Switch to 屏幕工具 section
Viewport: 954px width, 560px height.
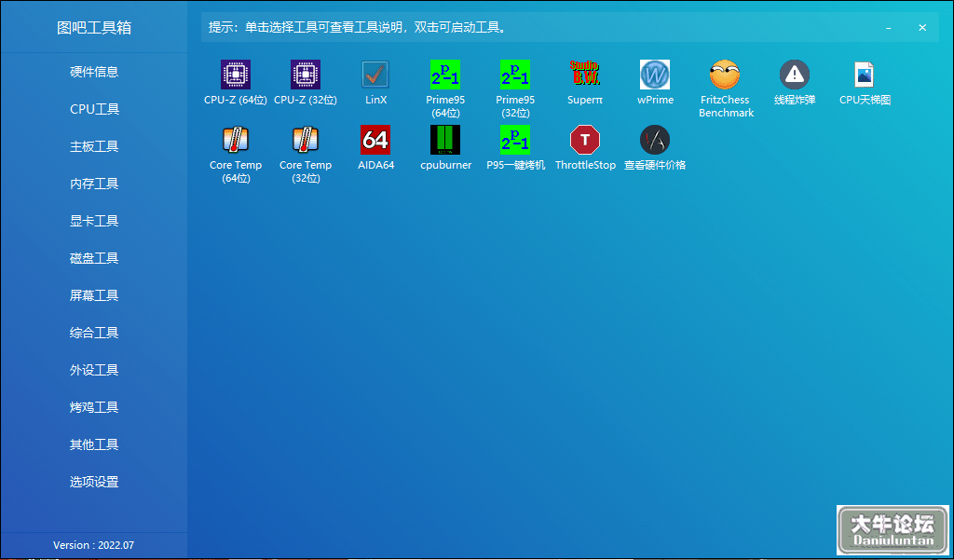[94, 295]
